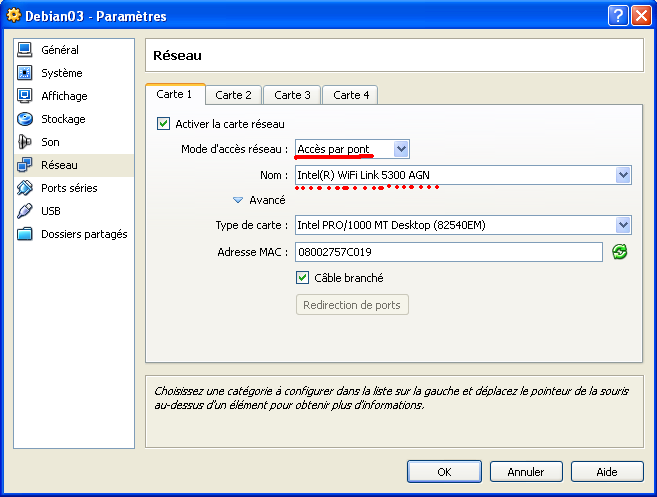
Task: Click the Ports séries connector icon
Action: coord(24,188)
